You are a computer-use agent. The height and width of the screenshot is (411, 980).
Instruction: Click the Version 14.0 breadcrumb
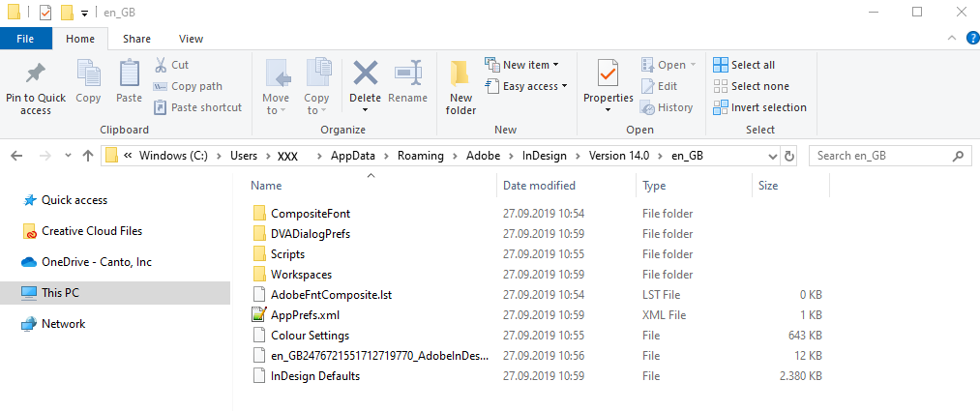pyautogui.click(x=619, y=156)
